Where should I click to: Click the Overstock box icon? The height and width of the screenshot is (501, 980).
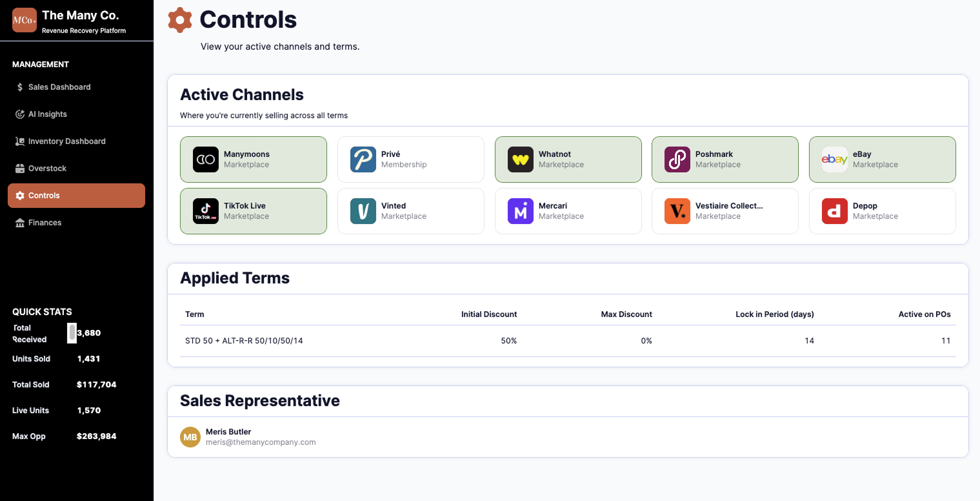(20, 169)
